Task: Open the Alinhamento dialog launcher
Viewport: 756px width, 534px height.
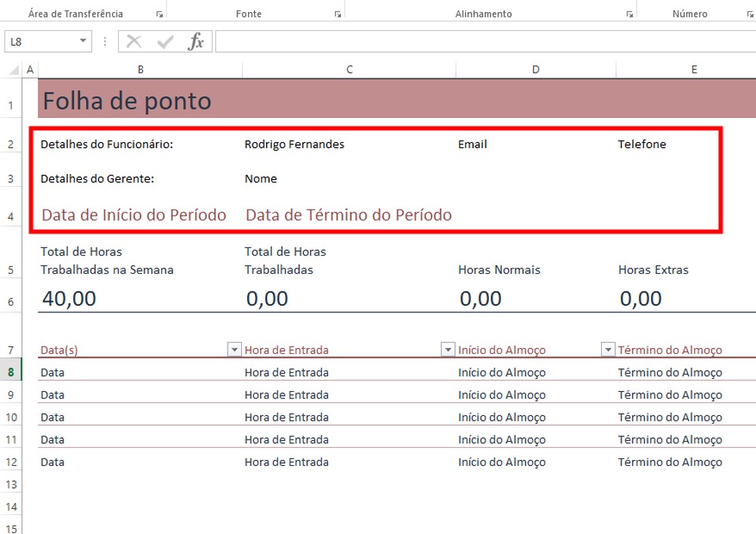Action: click(x=630, y=13)
